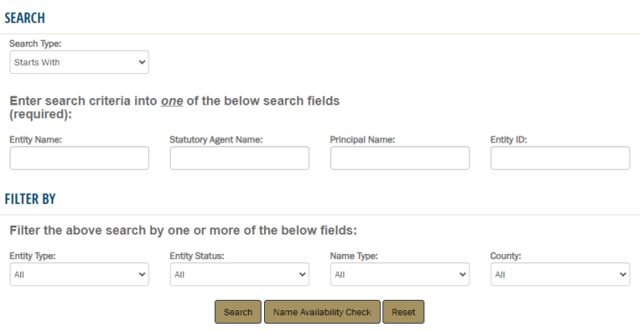Expand the Entity Type filter dropdown
The width and height of the screenshot is (644, 332).
coord(79,275)
